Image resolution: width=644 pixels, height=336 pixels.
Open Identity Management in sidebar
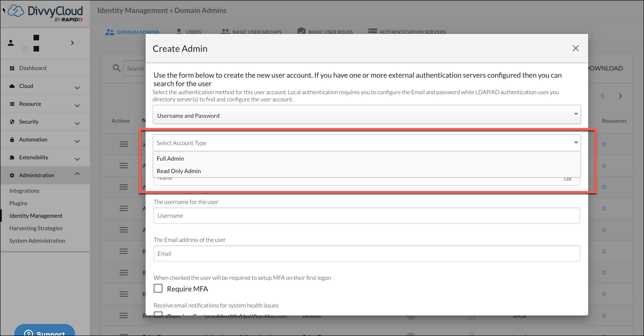[x=36, y=216]
